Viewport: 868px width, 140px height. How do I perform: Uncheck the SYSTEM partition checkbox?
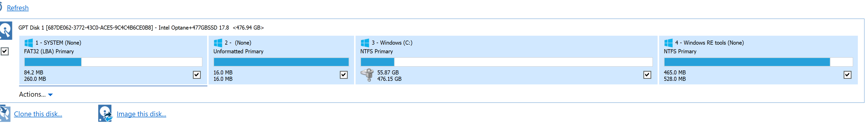pyautogui.click(x=197, y=75)
